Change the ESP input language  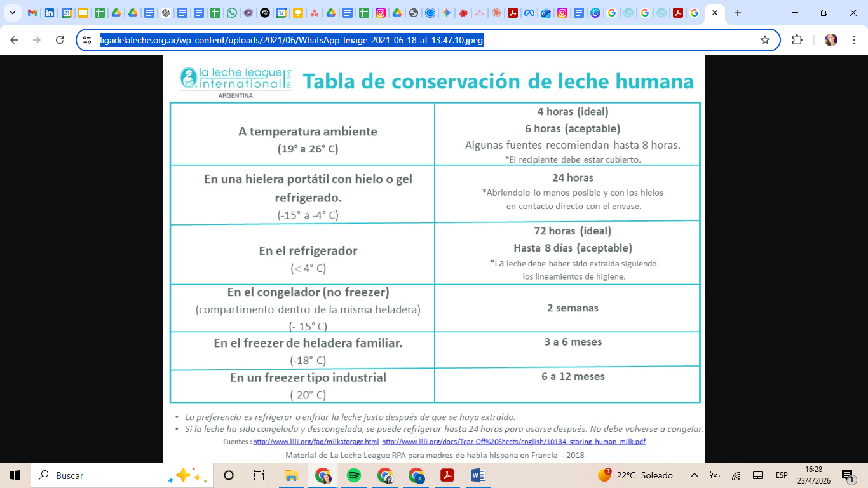click(782, 475)
